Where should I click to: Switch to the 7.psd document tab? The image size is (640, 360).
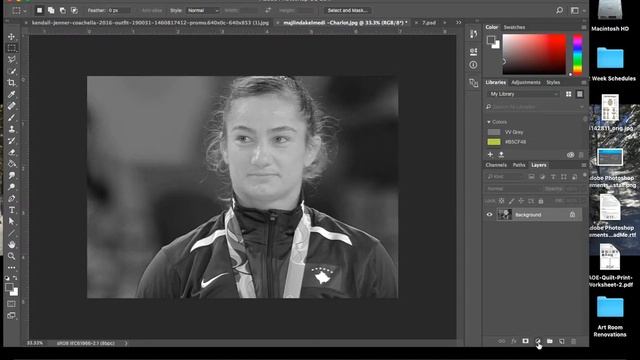pos(429,23)
